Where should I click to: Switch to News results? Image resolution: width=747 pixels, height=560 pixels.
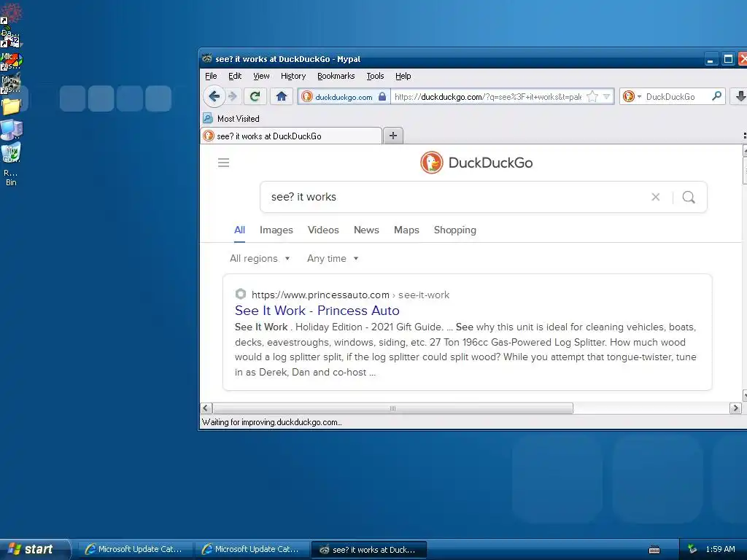coord(366,230)
